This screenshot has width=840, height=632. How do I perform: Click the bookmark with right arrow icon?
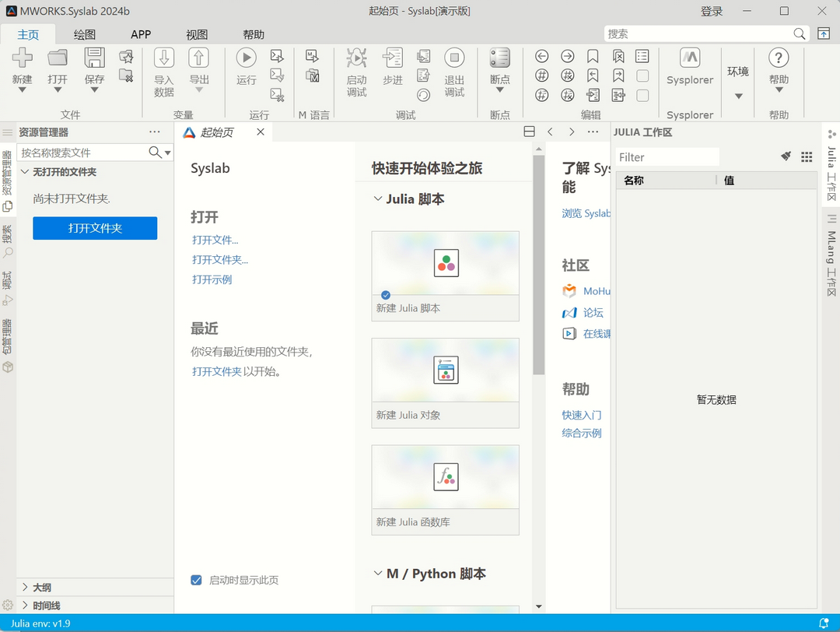coord(618,75)
